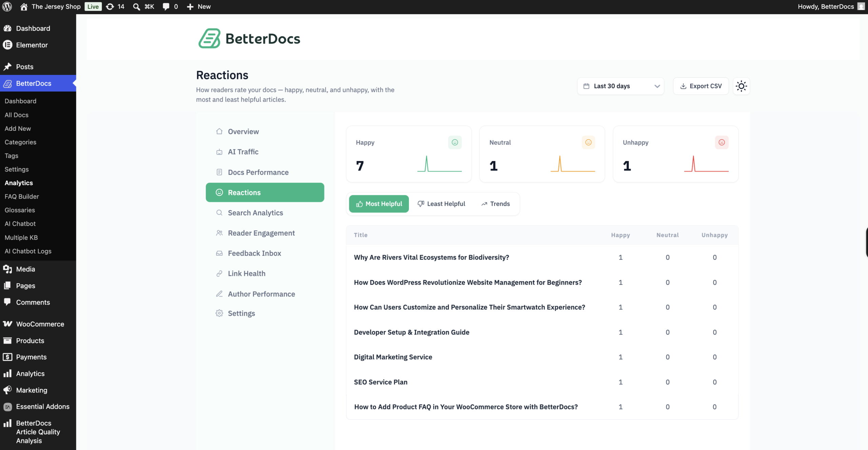868x450 pixels.
Task: Toggle light/dark theme sun icon
Action: coord(741,86)
